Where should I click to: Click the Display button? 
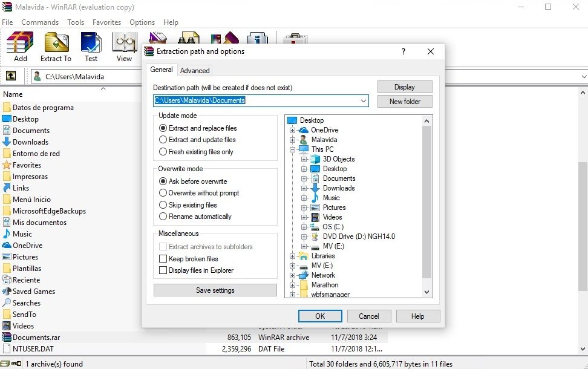click(x=405, y=87)
